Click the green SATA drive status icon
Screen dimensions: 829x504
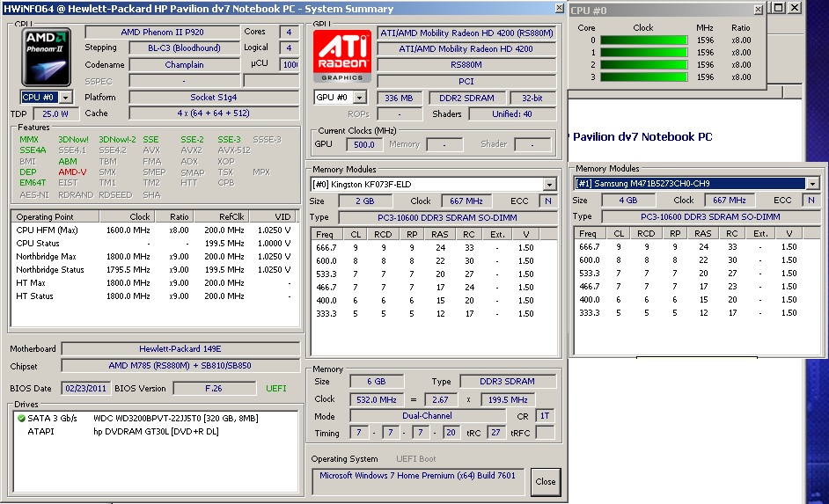[21, 419]
